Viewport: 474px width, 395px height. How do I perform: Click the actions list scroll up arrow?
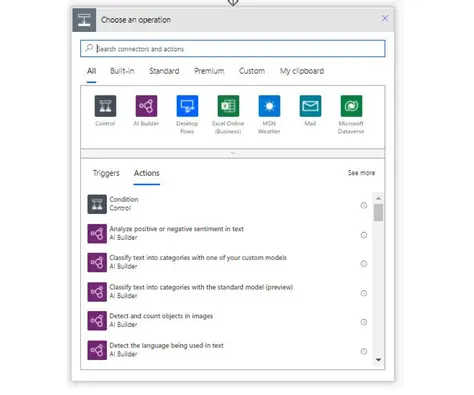coord(378,198)
